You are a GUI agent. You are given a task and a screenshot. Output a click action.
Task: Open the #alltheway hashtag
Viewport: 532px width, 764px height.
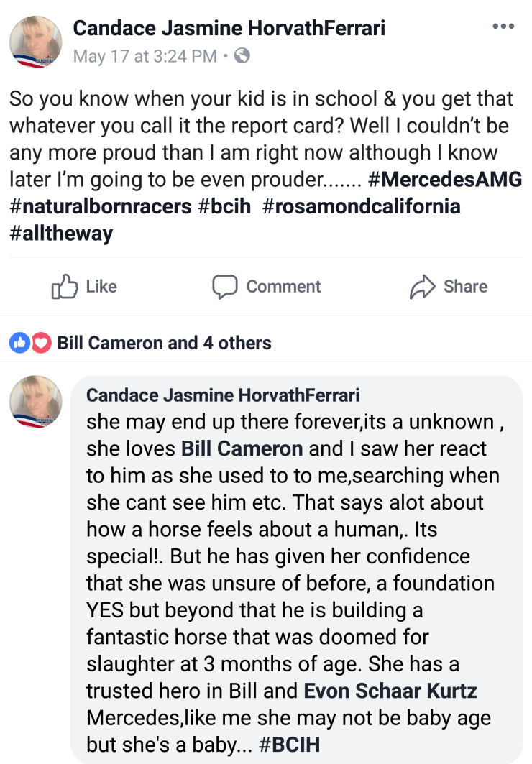(61, 234)
